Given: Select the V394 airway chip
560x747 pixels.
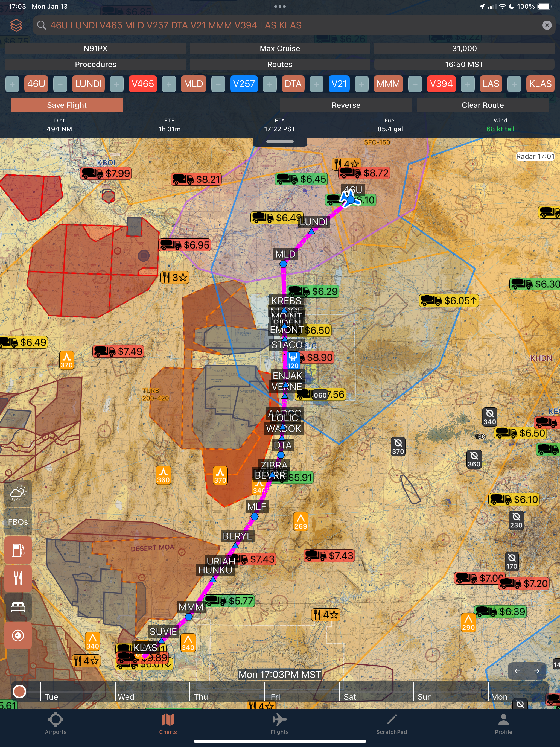Looking at the screenshot, I should tap(441, 84).
